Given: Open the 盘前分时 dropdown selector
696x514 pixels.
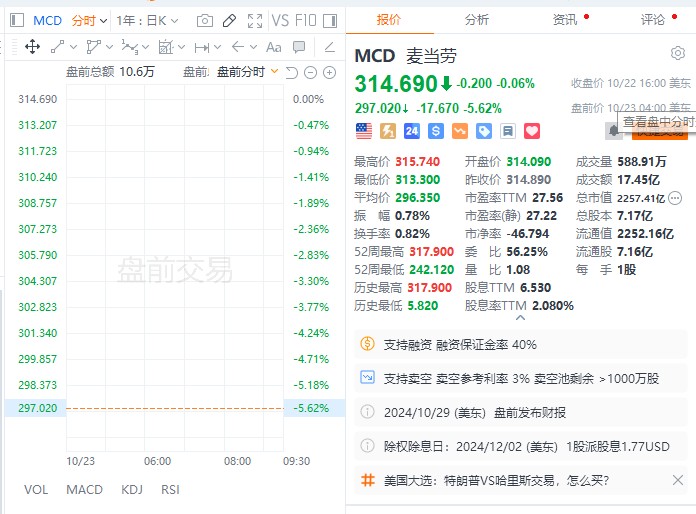Looking at the screenshot, I should tap(248, 72).
